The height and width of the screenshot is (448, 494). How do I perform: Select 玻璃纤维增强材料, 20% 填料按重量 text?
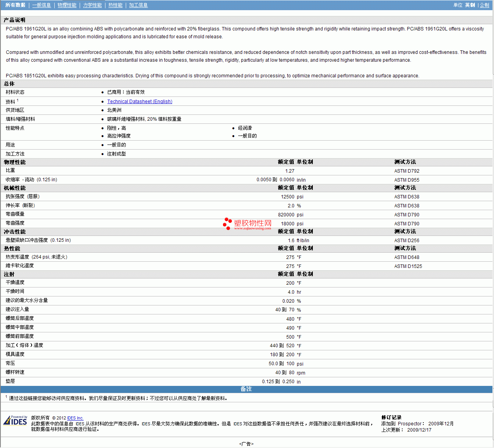coord(144,119)
